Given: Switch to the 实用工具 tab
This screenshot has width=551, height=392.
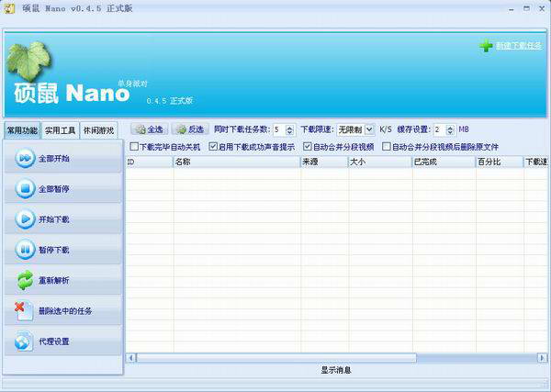Looking at the screenshot, I should [61, 130].
